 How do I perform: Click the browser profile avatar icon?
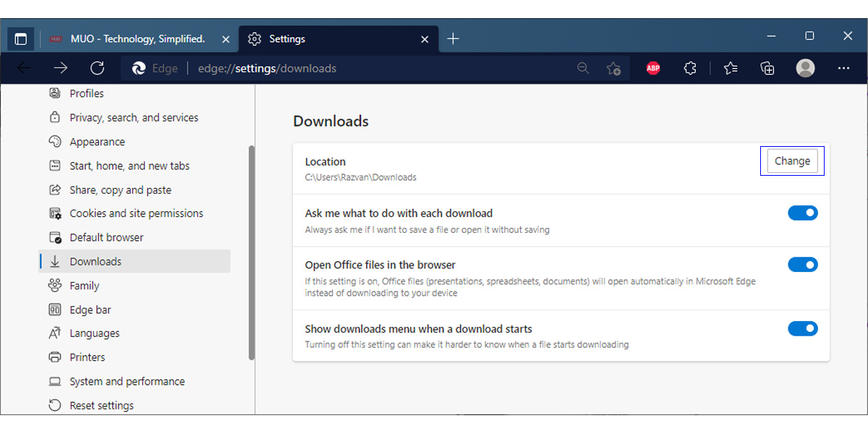click(805, 68)
